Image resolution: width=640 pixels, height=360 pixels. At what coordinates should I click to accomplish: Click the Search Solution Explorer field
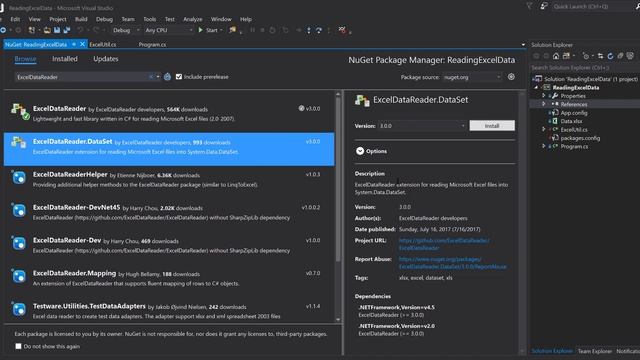[584, 68]
